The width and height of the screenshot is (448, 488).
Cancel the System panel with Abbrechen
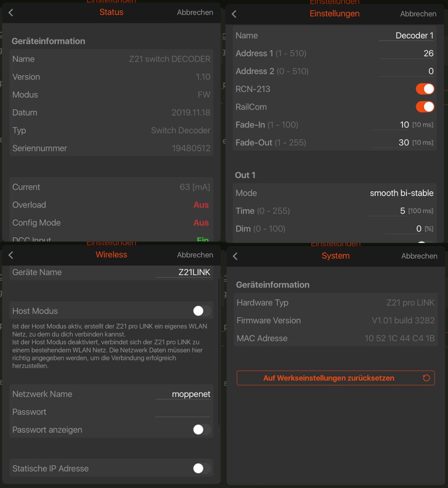click(x=420, y=256)
